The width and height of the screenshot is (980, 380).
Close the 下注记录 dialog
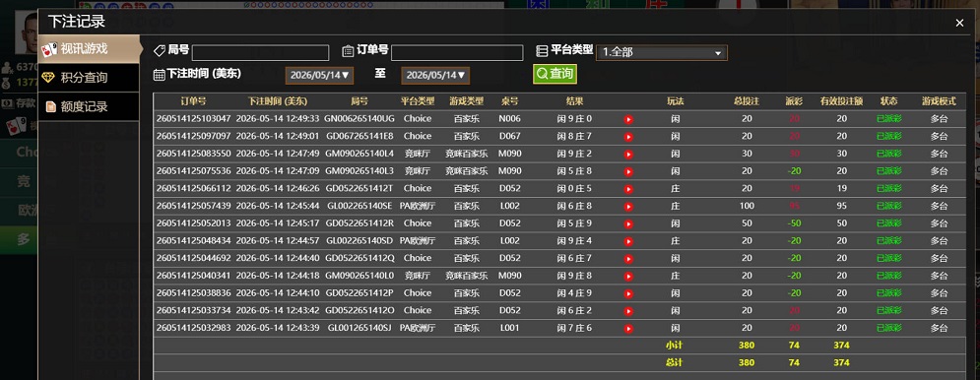tap(959, 23)
